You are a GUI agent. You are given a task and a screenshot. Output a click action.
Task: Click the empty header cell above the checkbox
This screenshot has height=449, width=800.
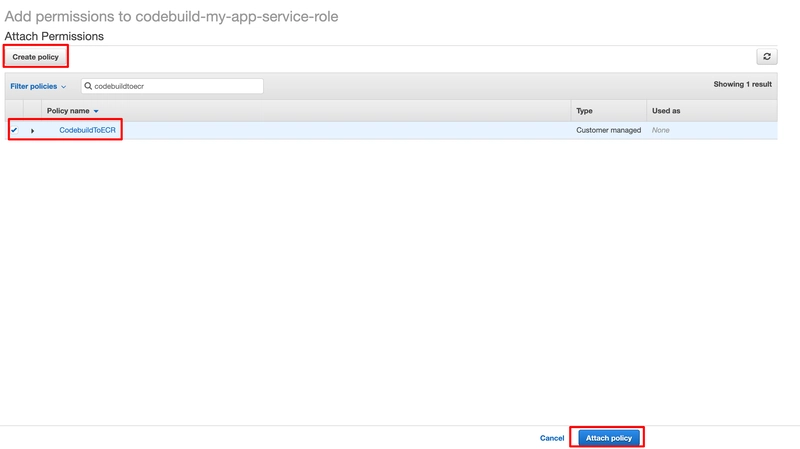14,111
